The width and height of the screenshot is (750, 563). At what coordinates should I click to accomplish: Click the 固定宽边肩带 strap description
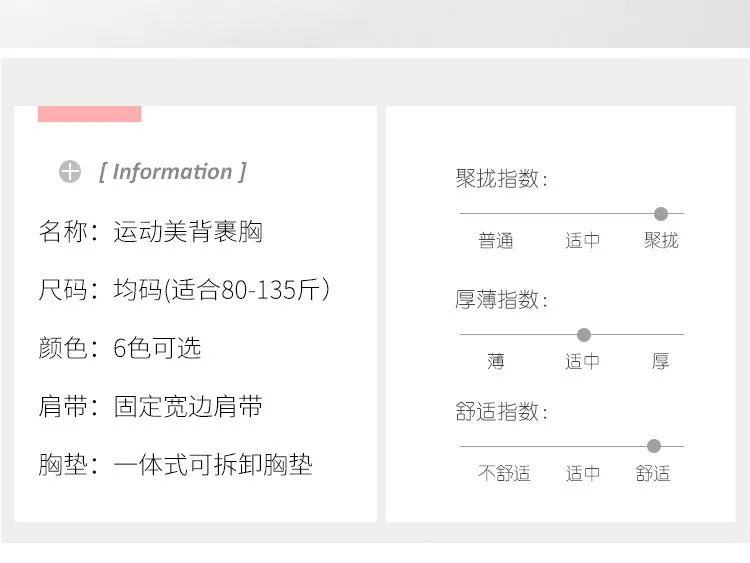pyautogui.click(x=188, y=407)
